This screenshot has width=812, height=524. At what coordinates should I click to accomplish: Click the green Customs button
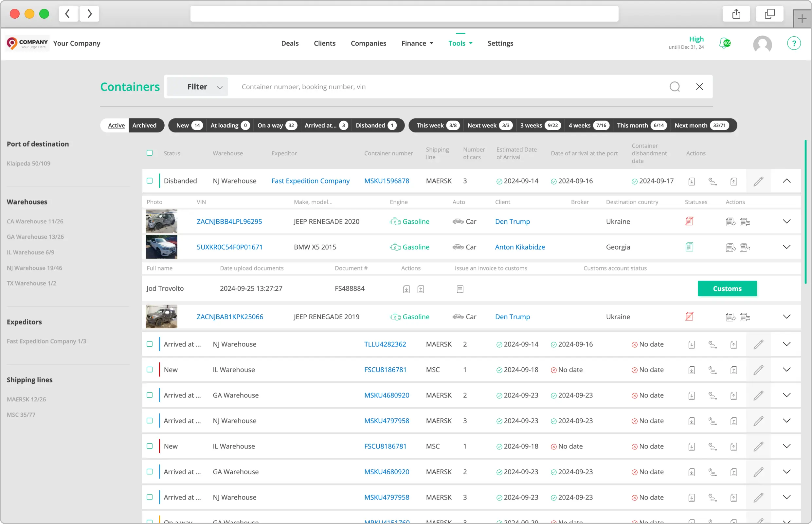point(727,288)
